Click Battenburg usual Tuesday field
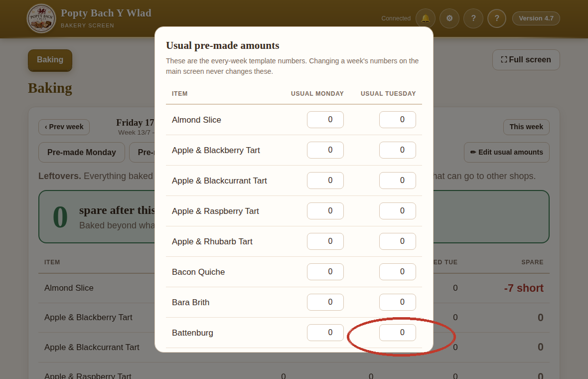This screenshot has width=588, height=379. [398, 333]
